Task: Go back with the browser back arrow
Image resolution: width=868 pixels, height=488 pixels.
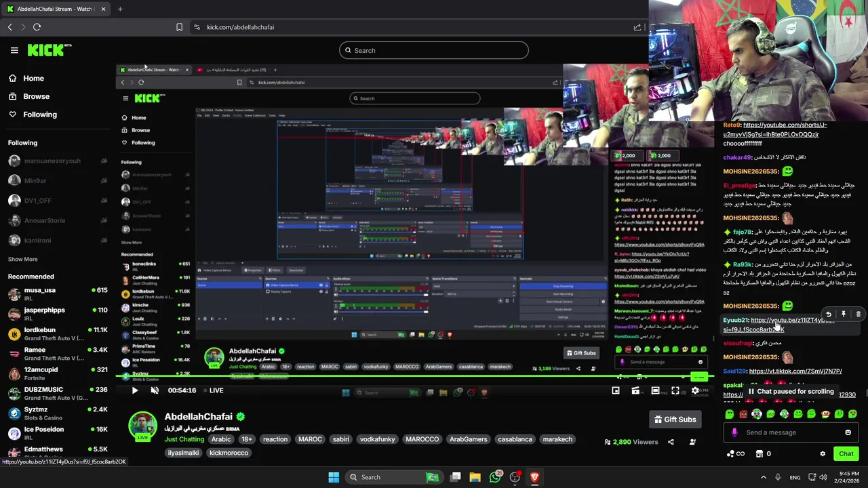Action: [x=10, y=27]
